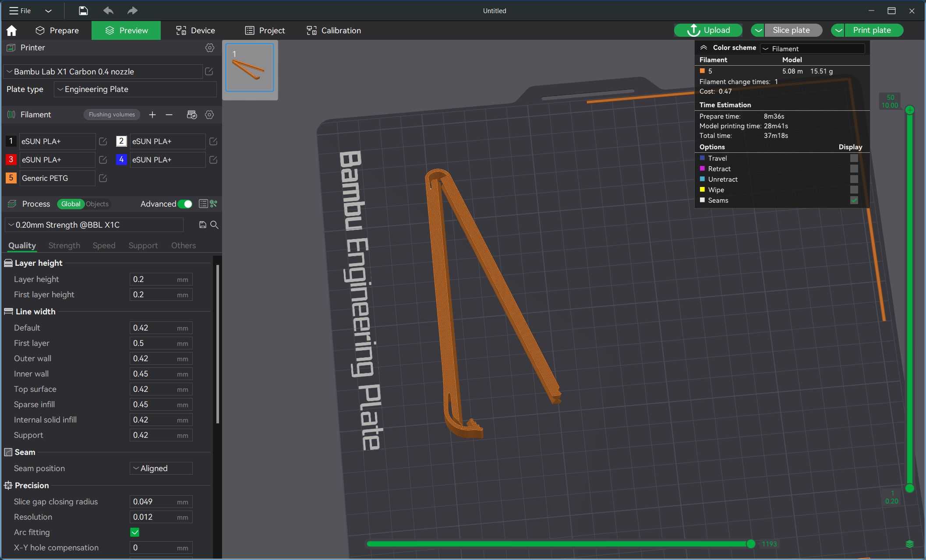
Task: Edit filament 5 Generic PETG preset
Action: 103,178
